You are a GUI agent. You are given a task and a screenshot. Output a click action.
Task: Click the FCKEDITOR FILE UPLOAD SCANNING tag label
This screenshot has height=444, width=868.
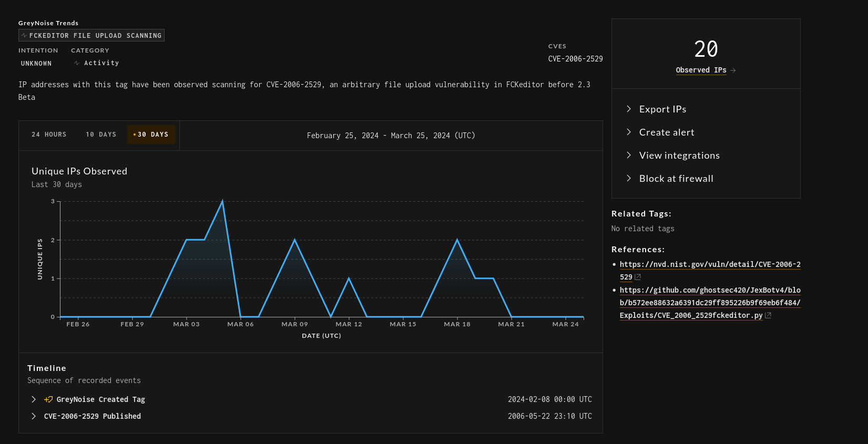95,35
